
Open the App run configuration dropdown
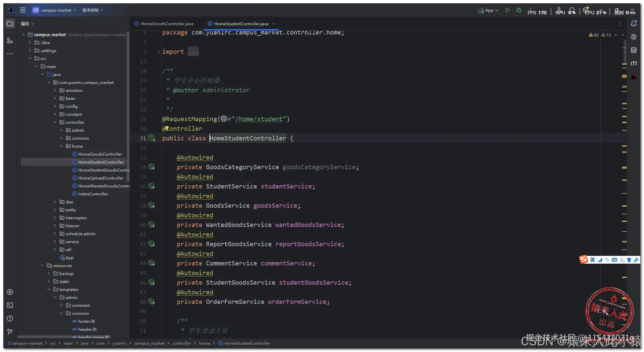click(488, 10)
